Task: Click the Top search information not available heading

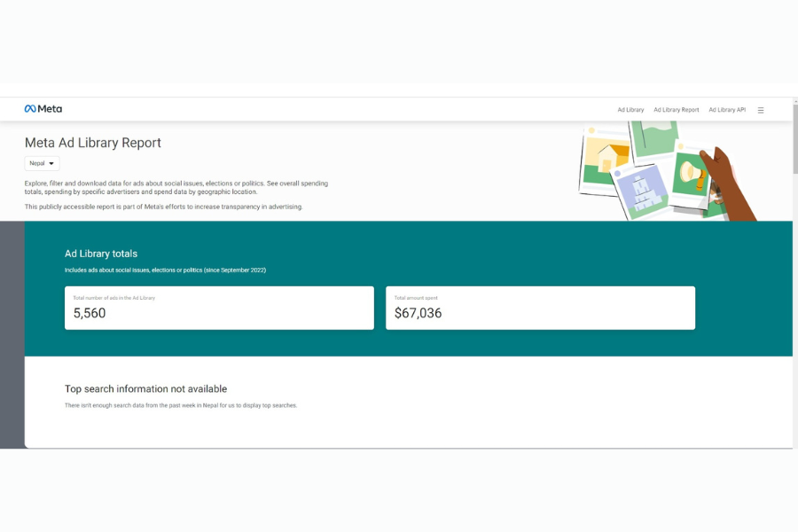Action: [145, 388]
